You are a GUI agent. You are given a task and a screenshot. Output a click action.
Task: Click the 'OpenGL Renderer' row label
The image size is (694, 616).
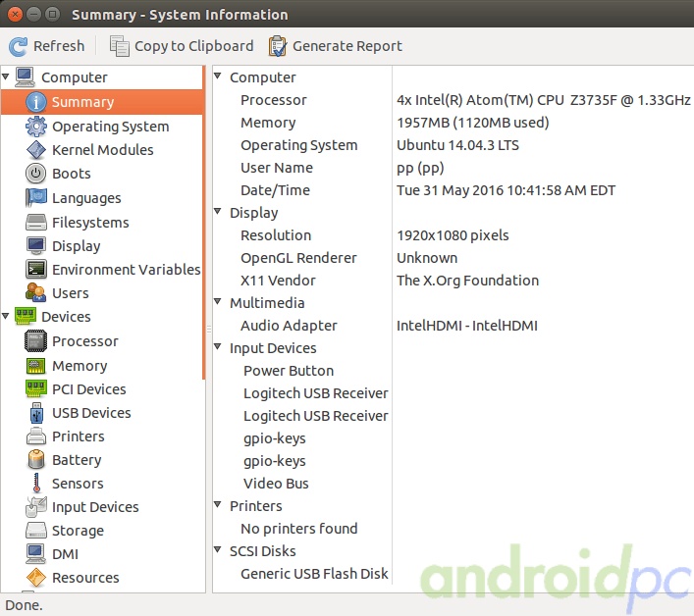pyautogui.click(x=298, y=258)
